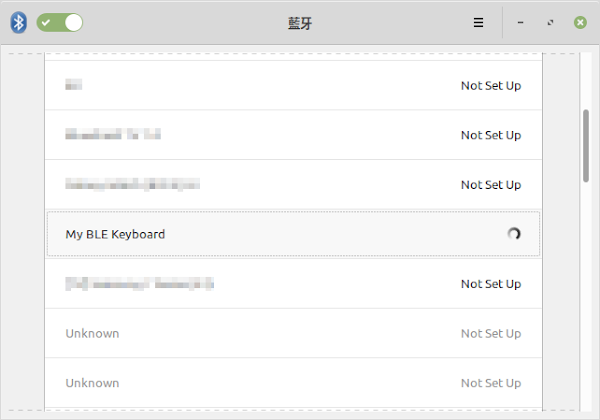
Task: Click Not Set Up on third blurred device row
Action: 491,185
